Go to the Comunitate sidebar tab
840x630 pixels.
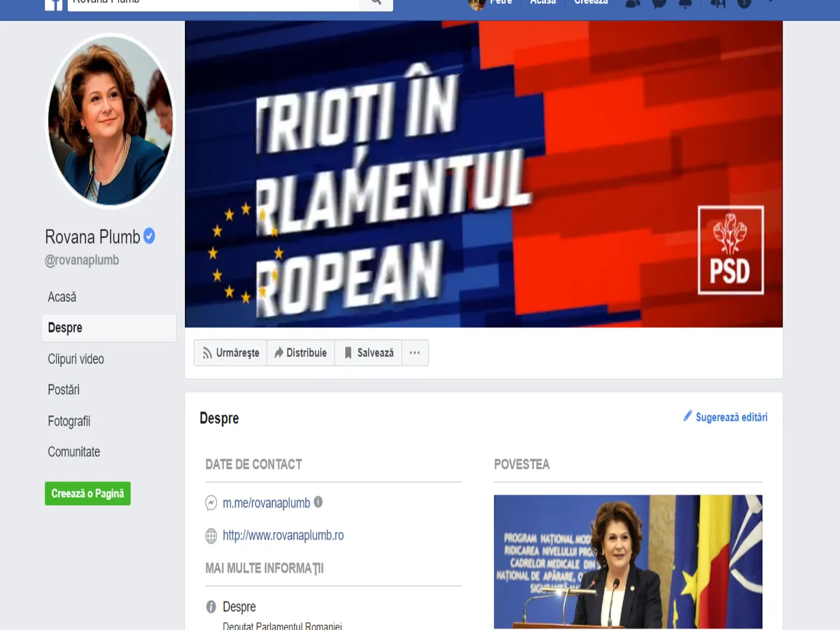click(x=73, y=452)
